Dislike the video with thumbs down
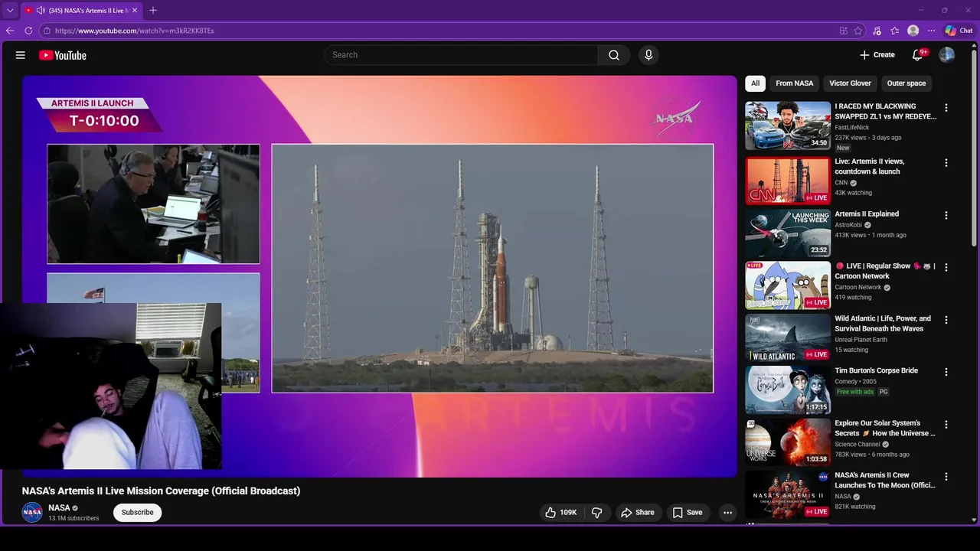 597,513
